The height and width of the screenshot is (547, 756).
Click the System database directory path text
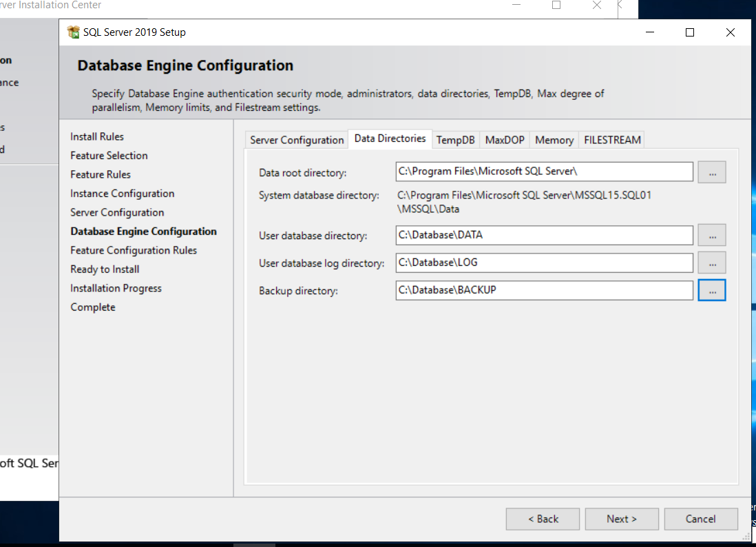524,202
